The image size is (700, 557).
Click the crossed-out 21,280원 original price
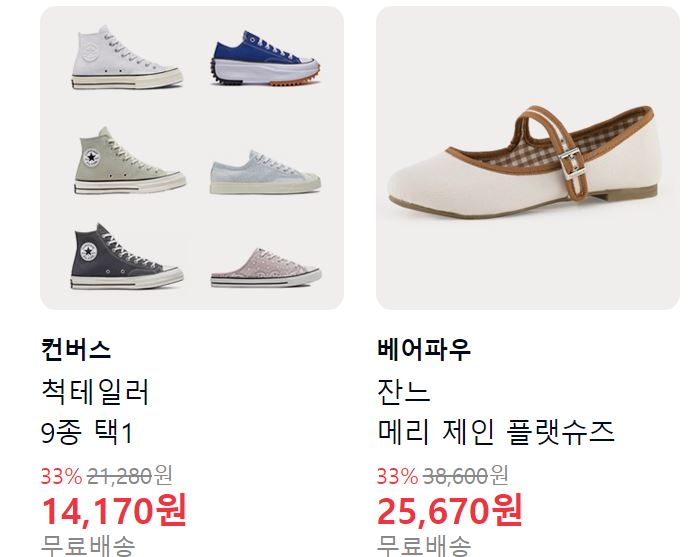[x=129, y=476]
